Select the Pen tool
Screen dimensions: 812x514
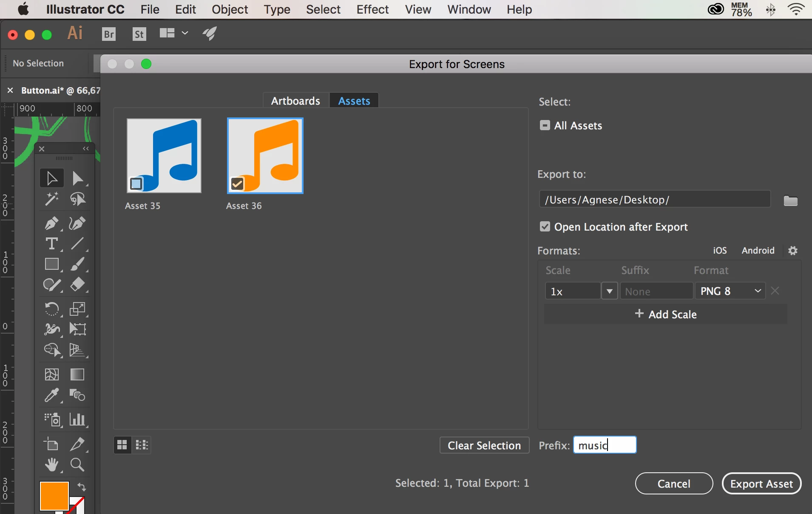pos(52,223)
